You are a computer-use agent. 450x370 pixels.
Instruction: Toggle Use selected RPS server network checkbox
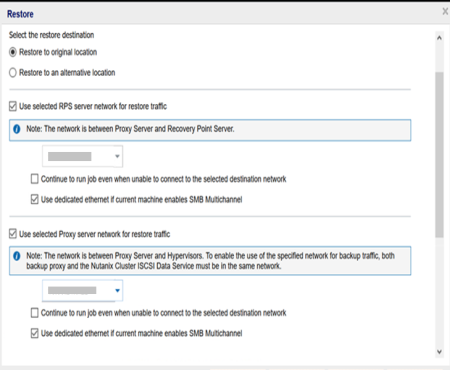click(x=13, y=106)
